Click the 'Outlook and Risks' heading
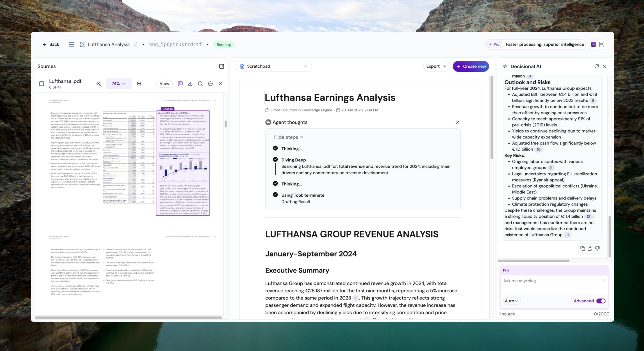 (x=527, y=82)
